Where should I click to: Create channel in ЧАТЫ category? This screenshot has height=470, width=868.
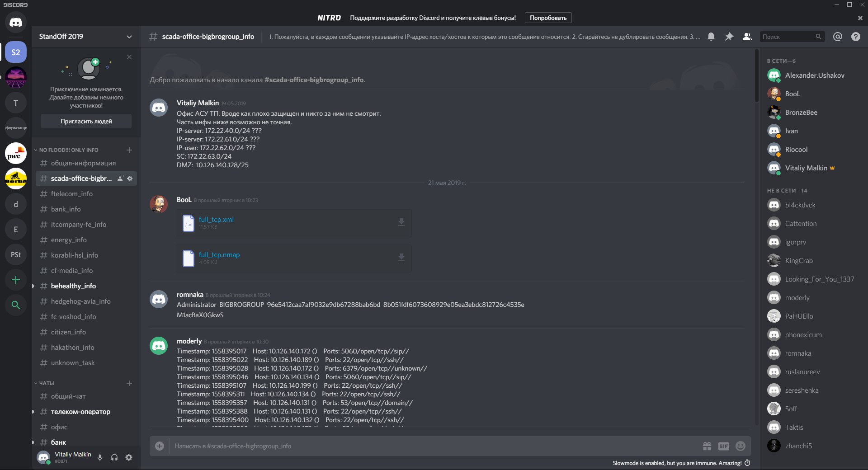pos(129,383)
